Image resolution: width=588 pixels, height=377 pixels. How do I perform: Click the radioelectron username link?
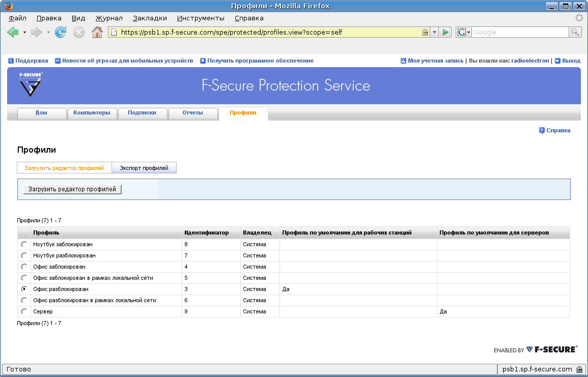coord(530,61)
